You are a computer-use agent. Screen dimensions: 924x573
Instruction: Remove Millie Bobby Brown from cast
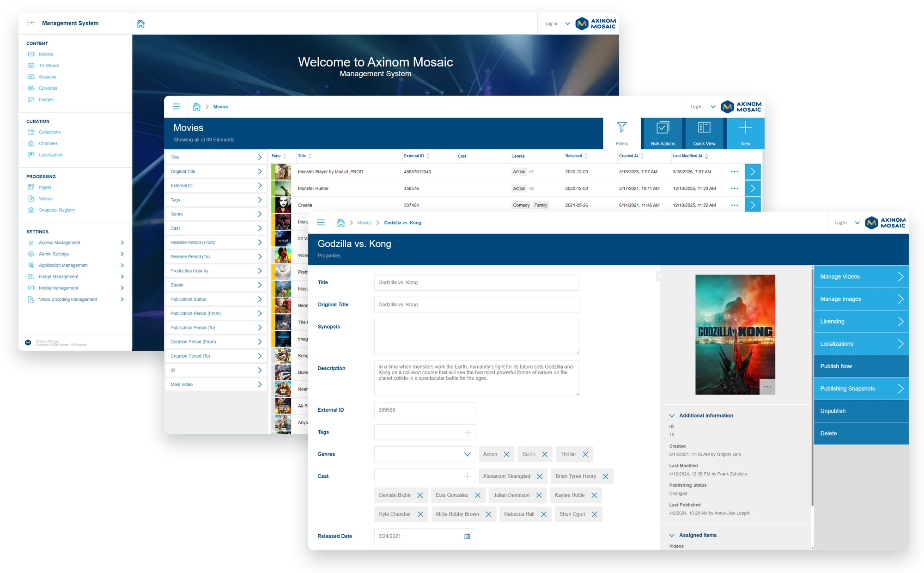click(x=488, y=514)
